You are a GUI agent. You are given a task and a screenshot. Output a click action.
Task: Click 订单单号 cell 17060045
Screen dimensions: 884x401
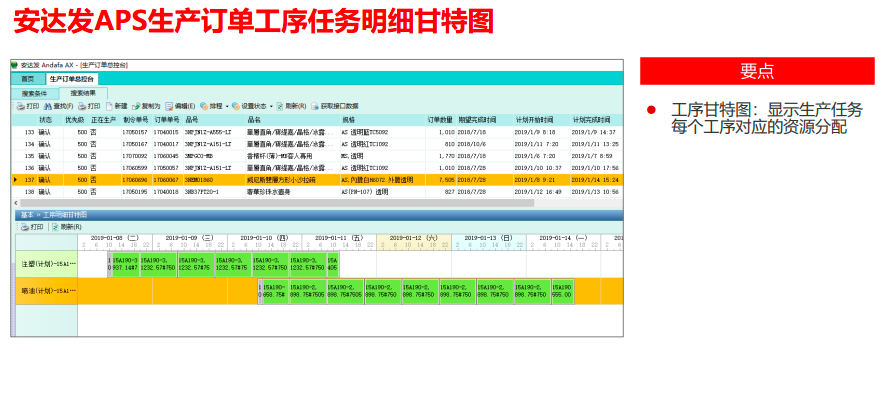(166, 156)
